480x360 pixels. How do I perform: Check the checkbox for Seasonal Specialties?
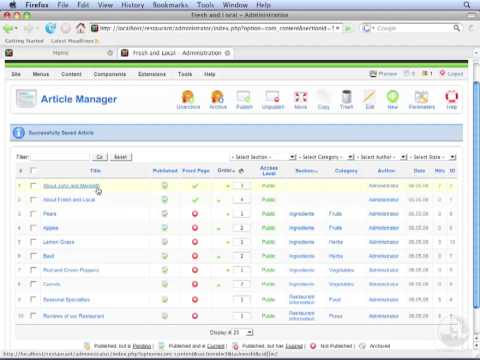coord(33,299)
